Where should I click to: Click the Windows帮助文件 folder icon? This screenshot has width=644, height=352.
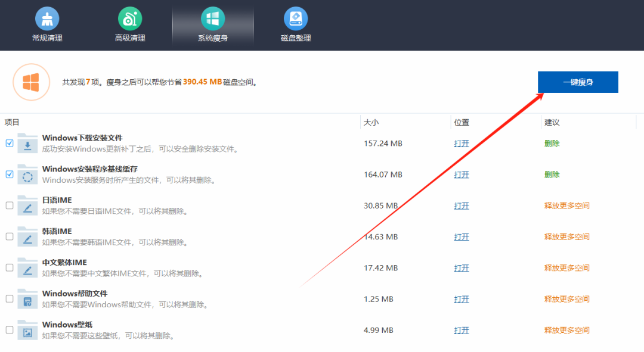click(x=27, y=299)
